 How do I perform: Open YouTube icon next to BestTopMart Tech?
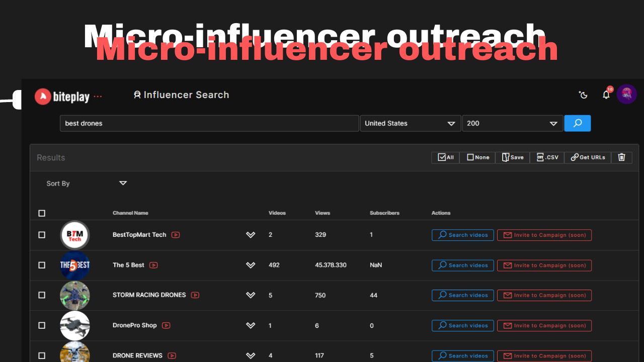coord(176,235)
